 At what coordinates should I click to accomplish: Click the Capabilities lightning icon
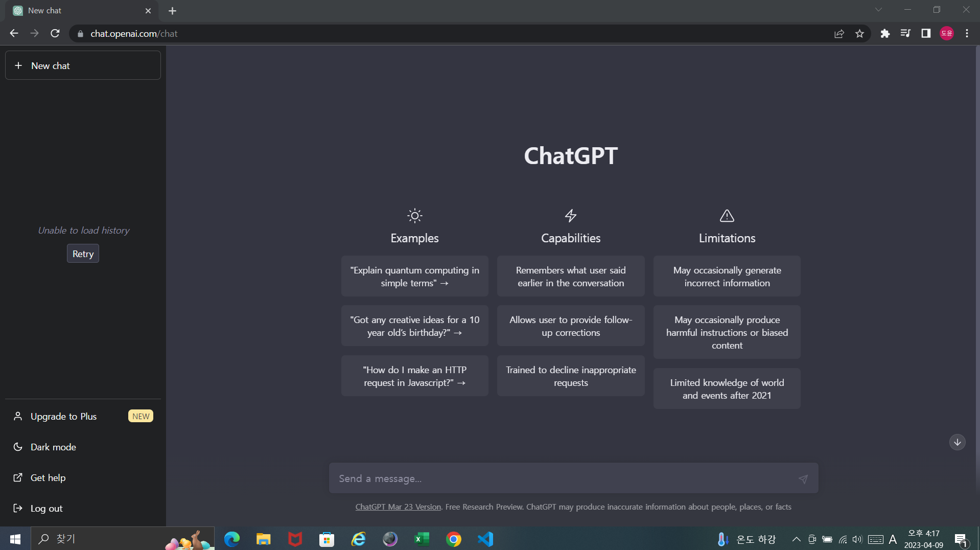[x=571, y=216]
